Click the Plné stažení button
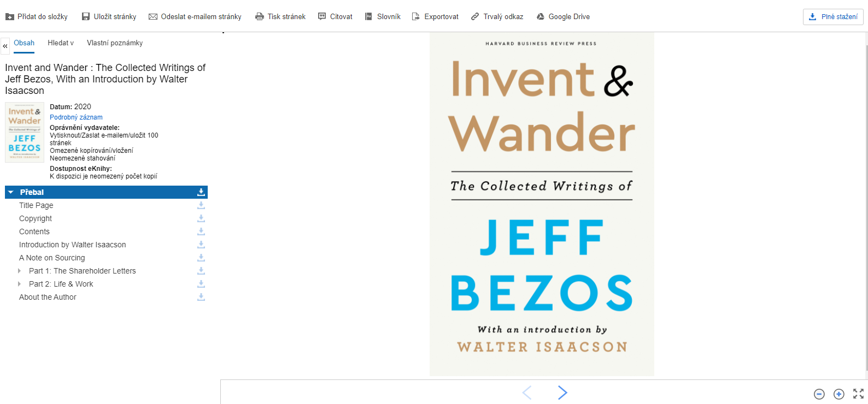 pyautogui.click(x=833, y=17)
